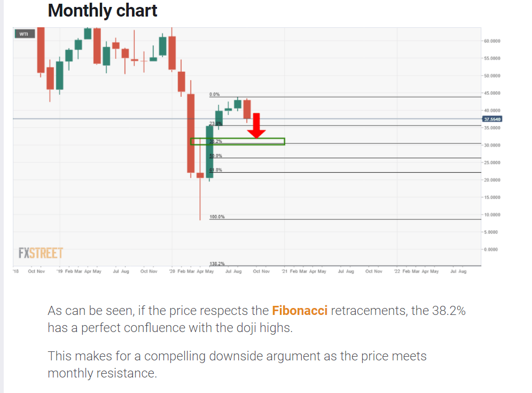Click the 0.0% Fibonacci level label
This screenshot has width=532, height=393.
point(214,95)
